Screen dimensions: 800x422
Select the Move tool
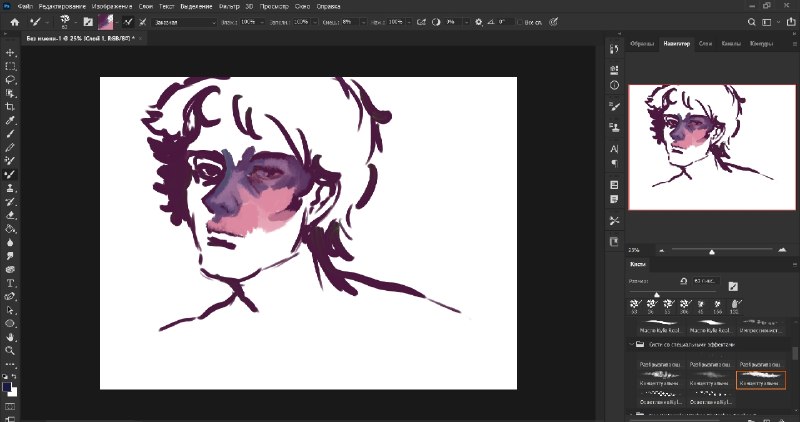click(x=10, y=53)
